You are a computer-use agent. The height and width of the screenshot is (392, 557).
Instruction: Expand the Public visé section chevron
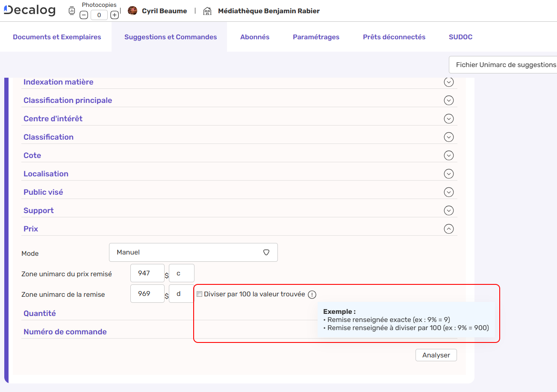449,192
